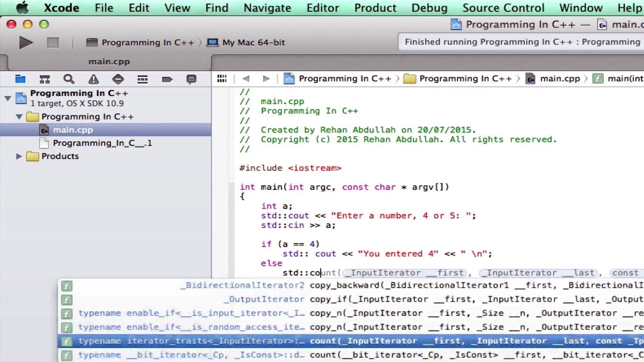
Task: Select the main.cpp tab
Action: [109, 62]
